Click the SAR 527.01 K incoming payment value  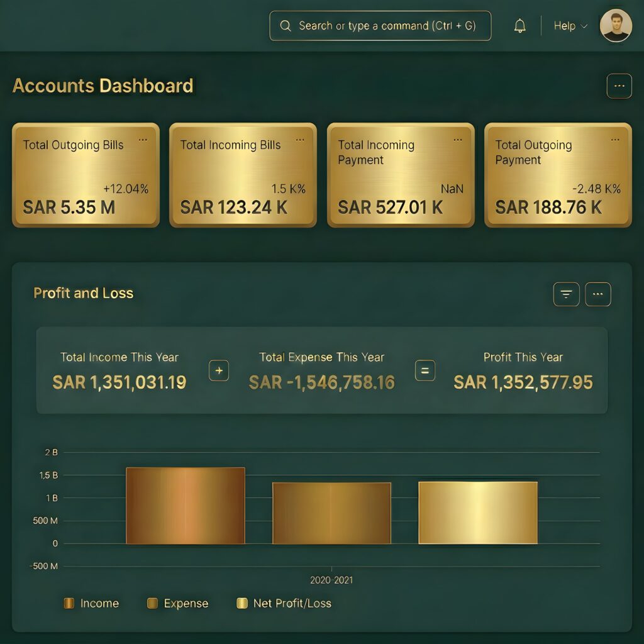tap(390, 207)
